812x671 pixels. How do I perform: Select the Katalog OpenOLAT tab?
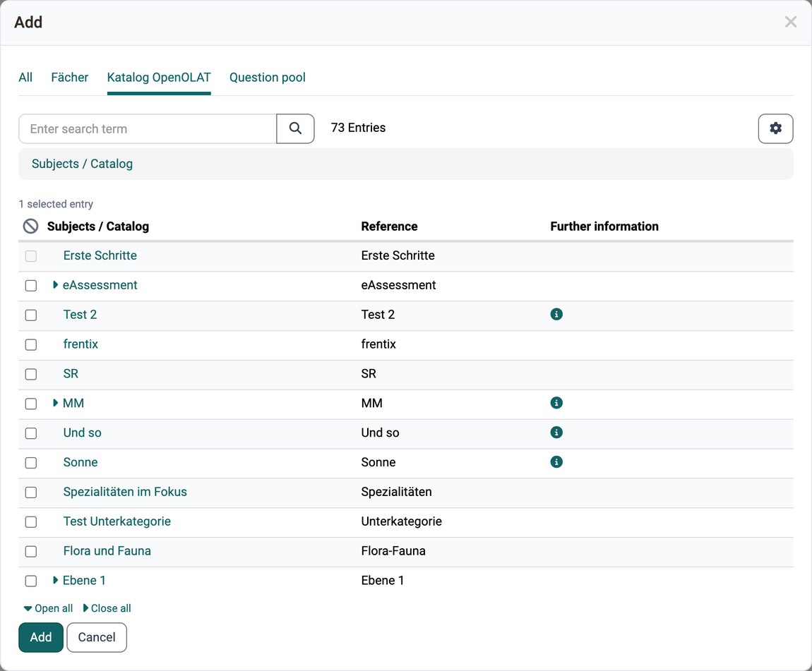pyautogui.click(x=159, y=77)
